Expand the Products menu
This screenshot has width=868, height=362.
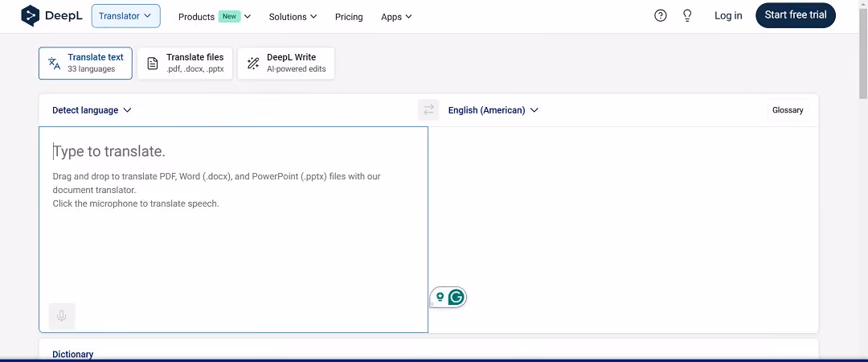pos(215,17)
